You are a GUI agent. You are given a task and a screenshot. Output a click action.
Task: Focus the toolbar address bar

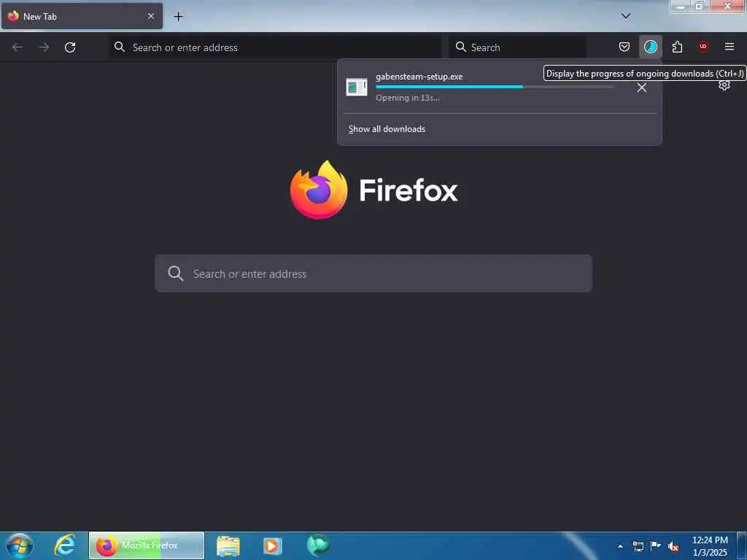(x=275, y=47)
